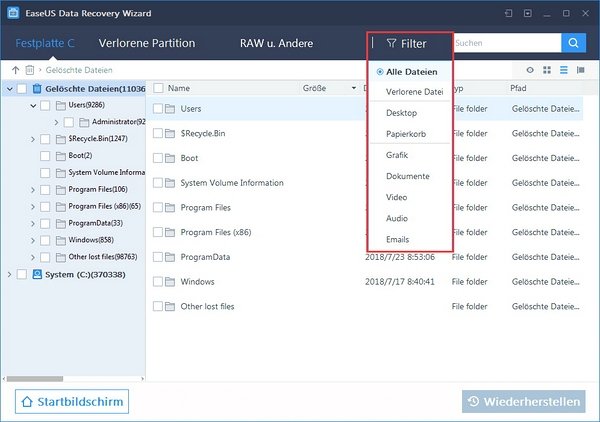Click the magnifier search button
The width and height of the screenshot is (600, 422).
(573, 43)
